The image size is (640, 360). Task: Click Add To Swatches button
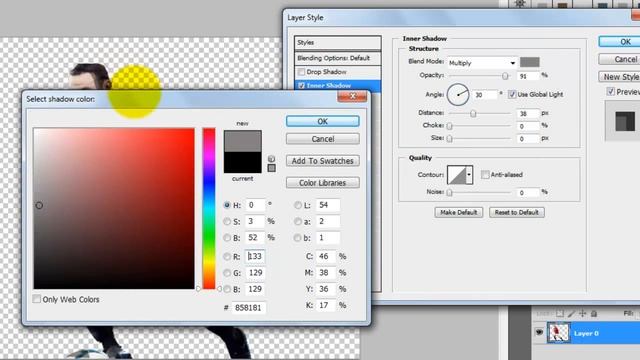(322, 161)
